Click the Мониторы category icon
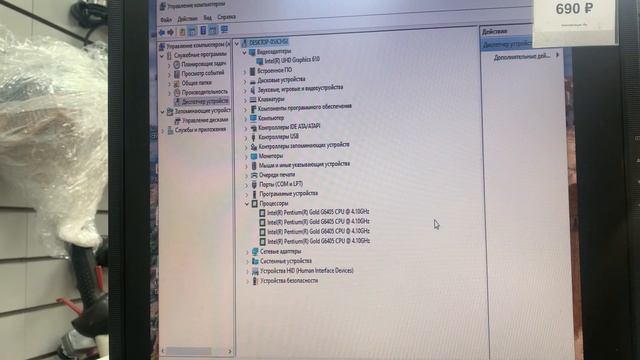Screen dimensions: 640x360 [x=254, y=156]
